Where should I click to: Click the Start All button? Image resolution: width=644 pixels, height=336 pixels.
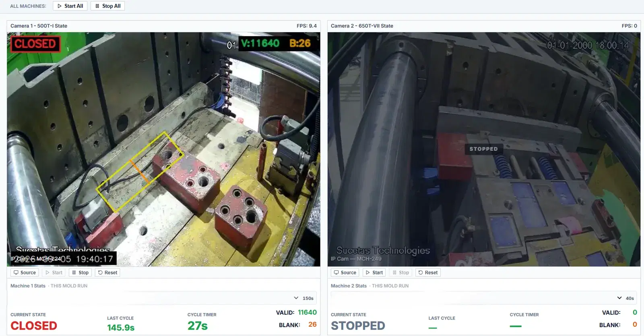tap(70, 6)
